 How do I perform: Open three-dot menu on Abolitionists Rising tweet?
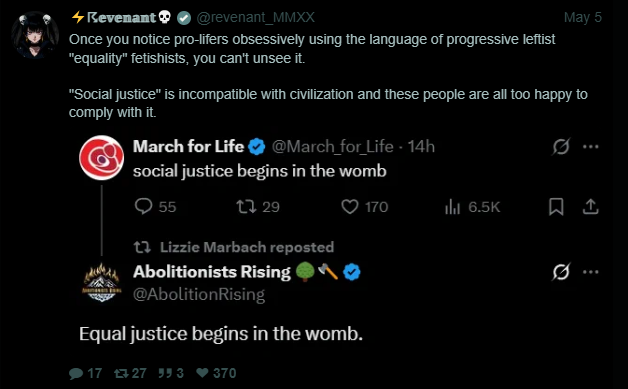(591, 272)
